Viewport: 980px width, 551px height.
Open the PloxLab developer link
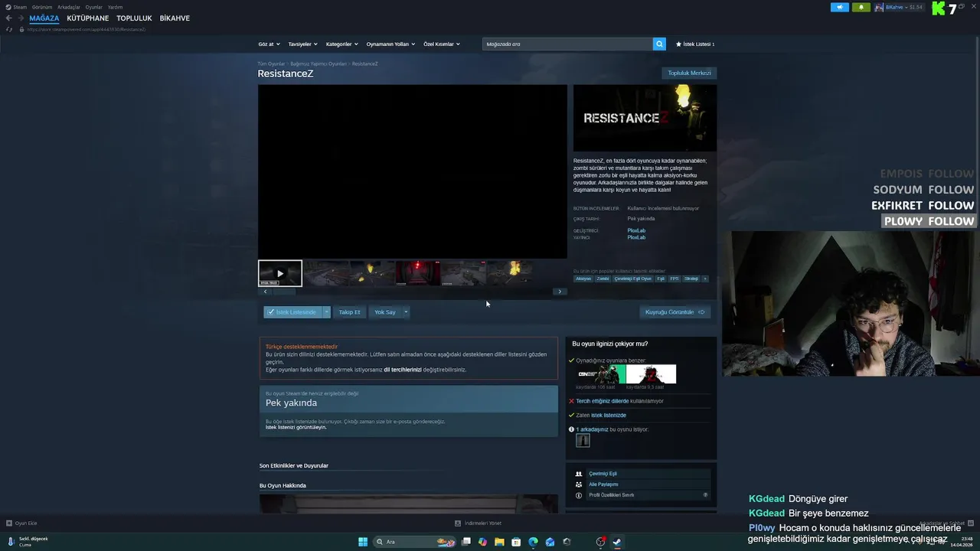pyautogui.click(x=636, y=230)
